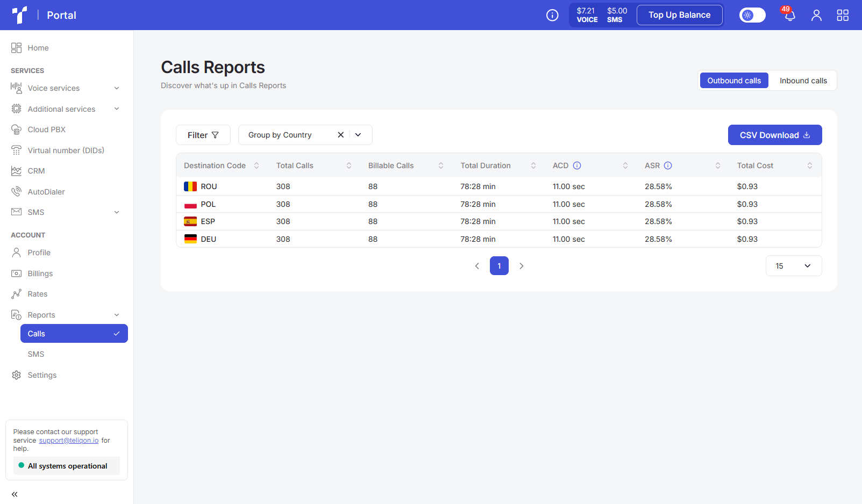This screenshot has height=504, width=862.
Task: Select the DEU destination row
Action: [x=499, y=239]
